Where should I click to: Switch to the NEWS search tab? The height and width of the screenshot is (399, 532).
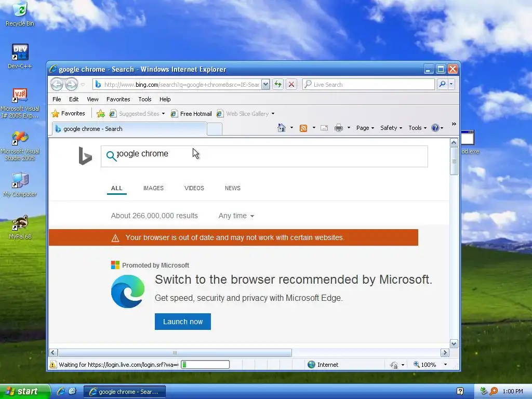coord(232,188)
